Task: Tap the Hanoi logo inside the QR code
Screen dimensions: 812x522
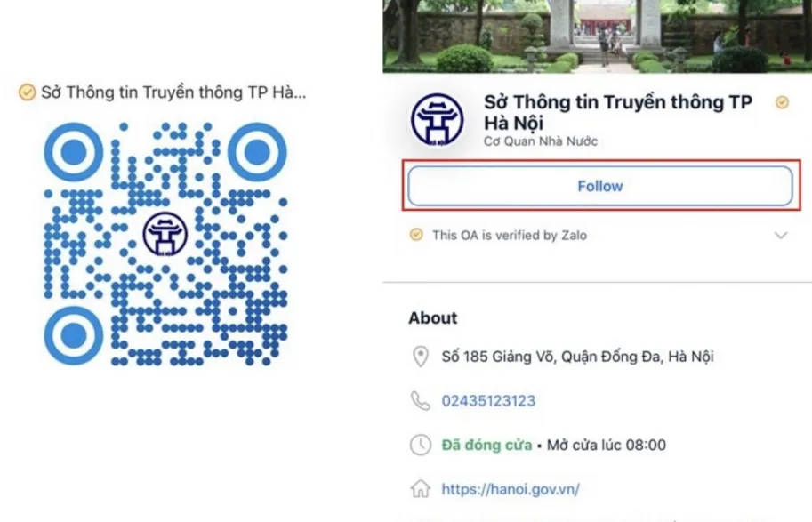Action: coord(165,234)
